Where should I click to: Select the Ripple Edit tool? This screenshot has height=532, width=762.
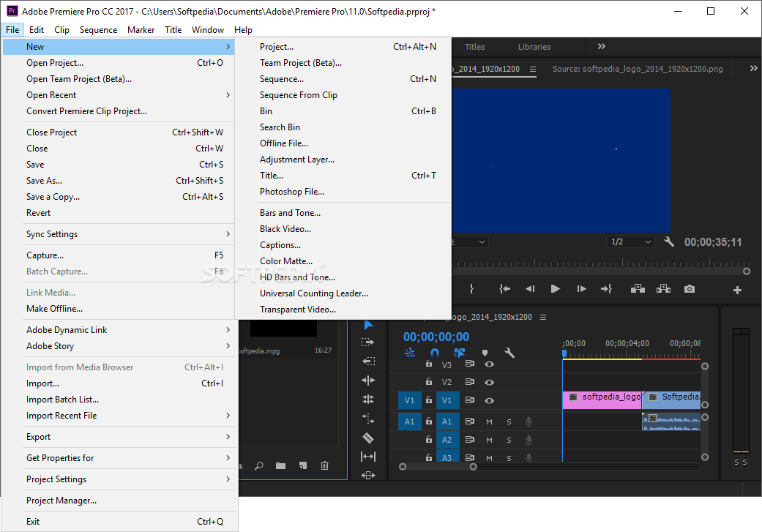pos(368,381)
